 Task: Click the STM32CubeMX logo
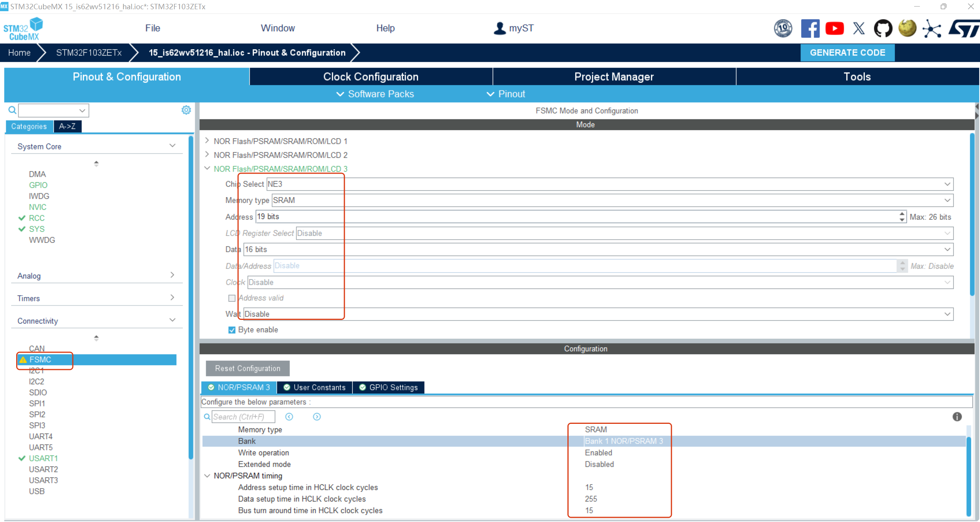pyautogui.click(x=23, y=29)
